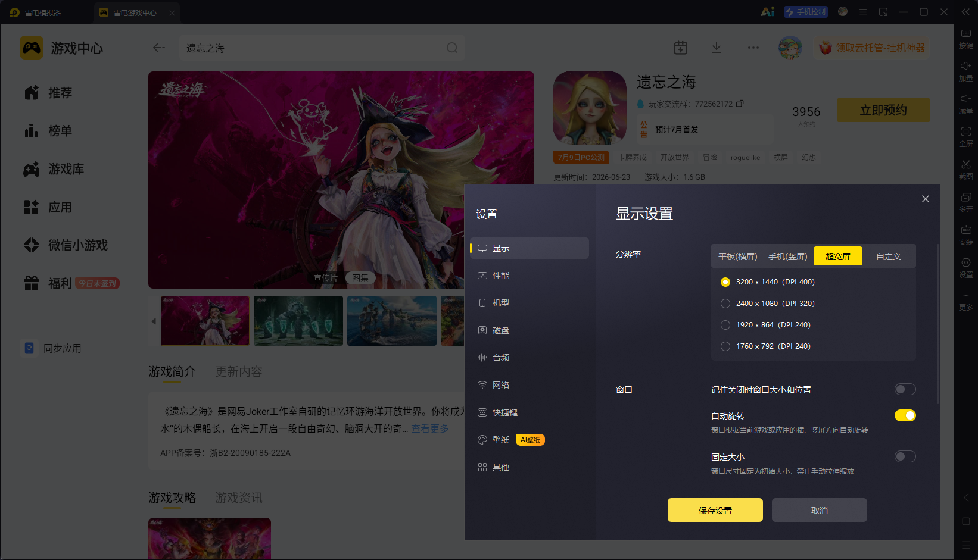Click the 手机控制 button in title bar
The height and width of the screenshot is (560, 978).
click(x=806, y=12)
